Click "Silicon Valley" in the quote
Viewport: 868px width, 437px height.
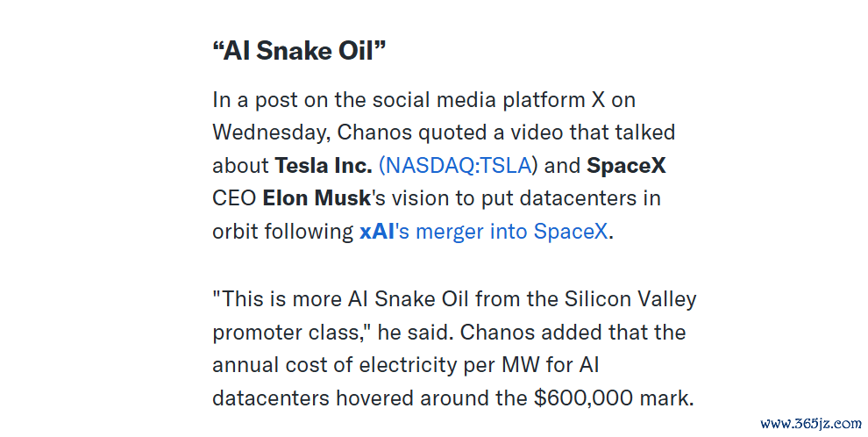click(630, 299)
